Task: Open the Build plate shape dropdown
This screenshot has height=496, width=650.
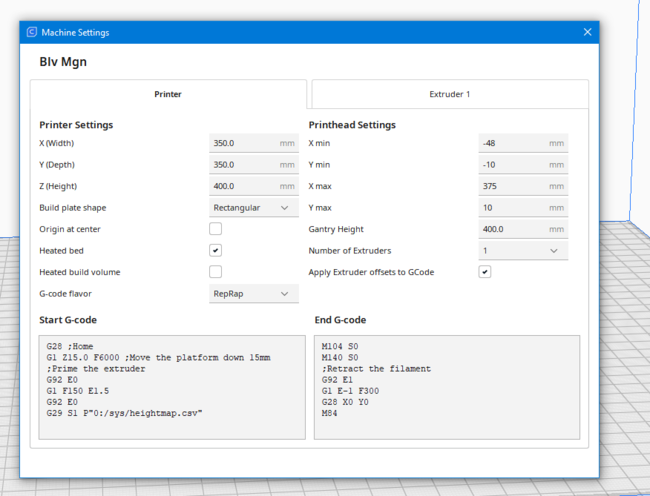Action: point(253,208)
